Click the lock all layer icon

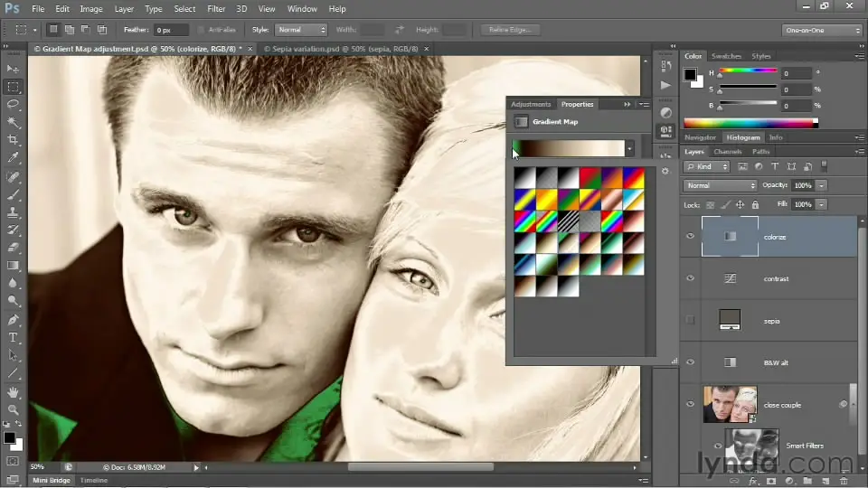(x=755, y=205)
